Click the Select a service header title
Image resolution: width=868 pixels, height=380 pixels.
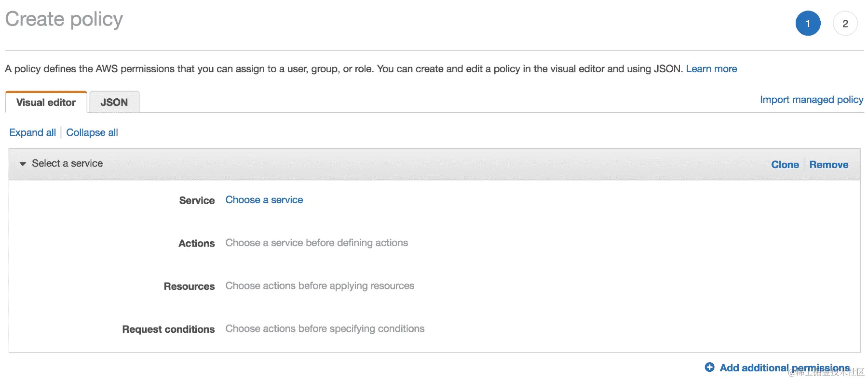tap(68, 163)
